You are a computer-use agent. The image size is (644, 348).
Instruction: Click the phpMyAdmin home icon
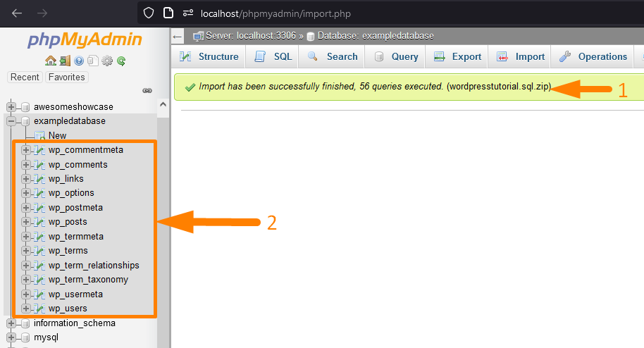pos(51,61)
